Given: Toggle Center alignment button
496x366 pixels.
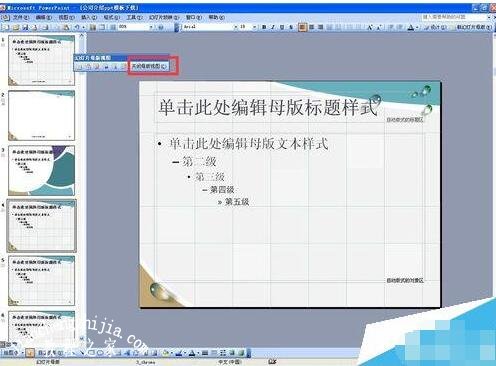Looking at the screenshot, I should pyautogui.click(x=311, y=27).
